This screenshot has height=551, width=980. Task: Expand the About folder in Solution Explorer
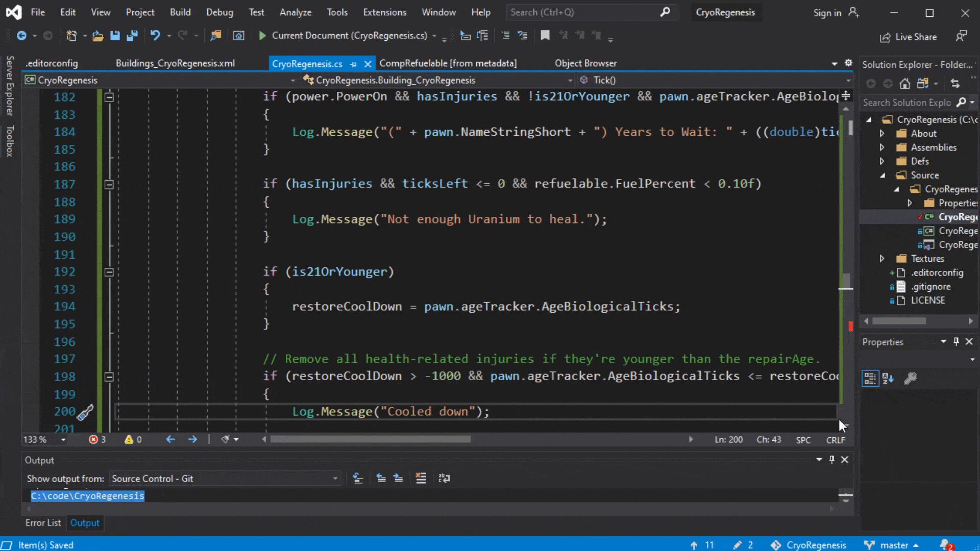point(883,133)
